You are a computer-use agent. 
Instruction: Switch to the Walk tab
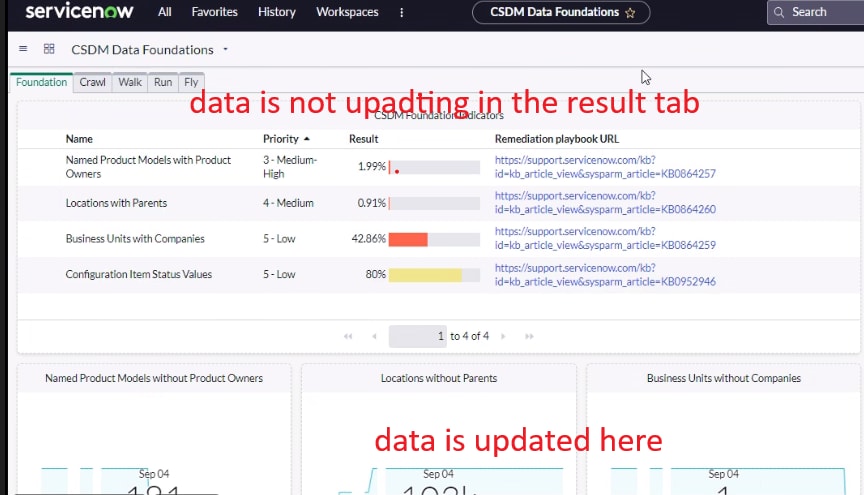tap(130, 82)
